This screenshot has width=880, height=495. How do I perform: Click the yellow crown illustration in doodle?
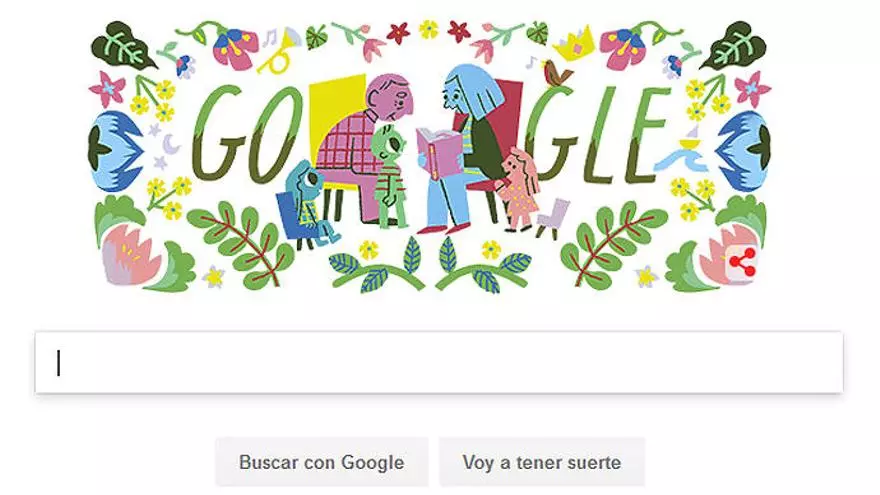click(574, 44)
